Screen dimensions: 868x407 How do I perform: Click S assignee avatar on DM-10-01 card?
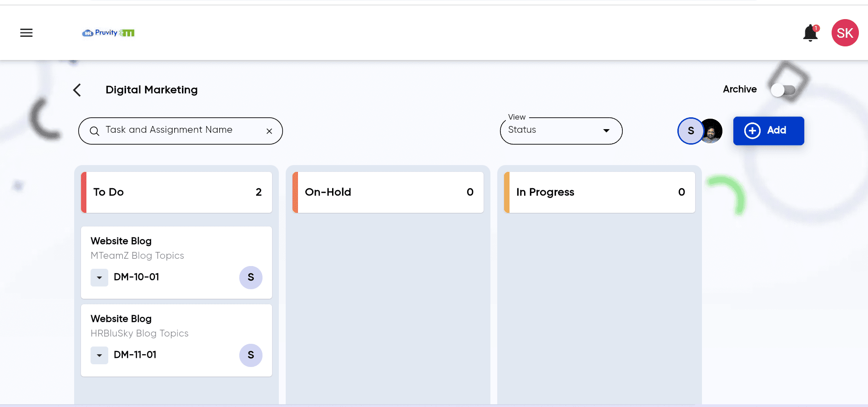(x=251, y=277)
